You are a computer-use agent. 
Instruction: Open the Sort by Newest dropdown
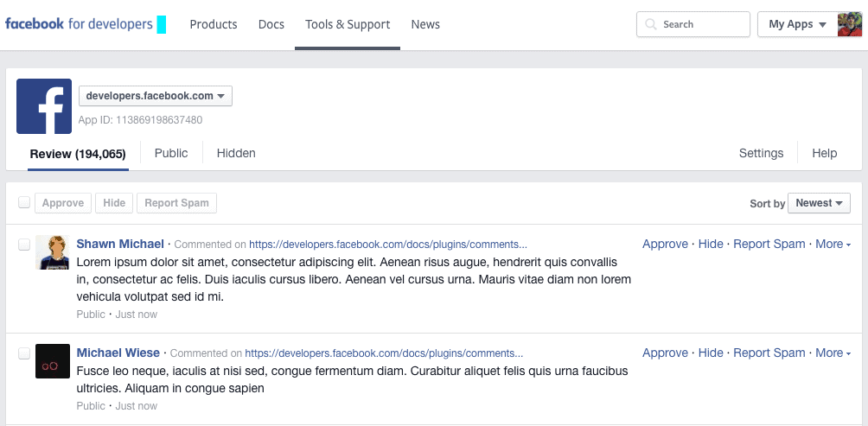tap(819, 203)
